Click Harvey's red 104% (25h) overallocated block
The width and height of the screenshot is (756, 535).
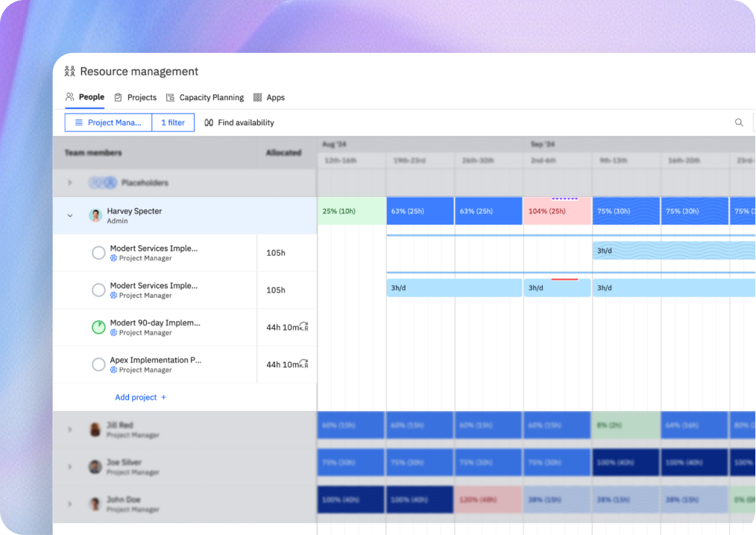point(558,211)
